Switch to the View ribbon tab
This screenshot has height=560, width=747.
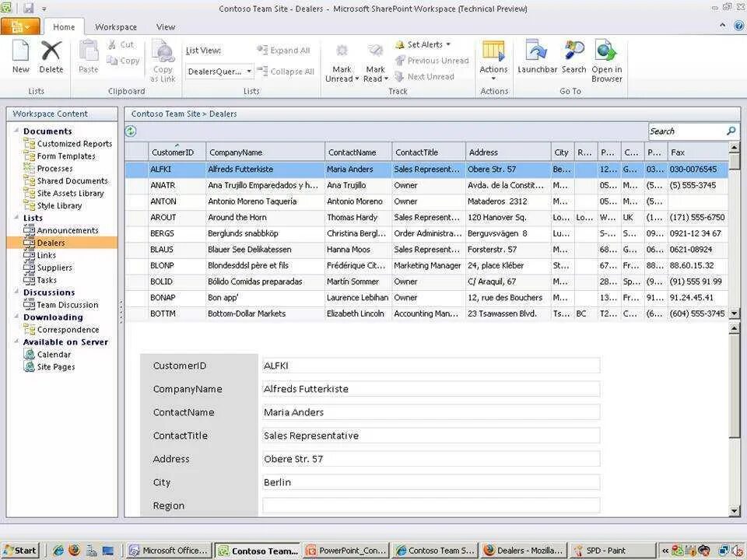166,27
